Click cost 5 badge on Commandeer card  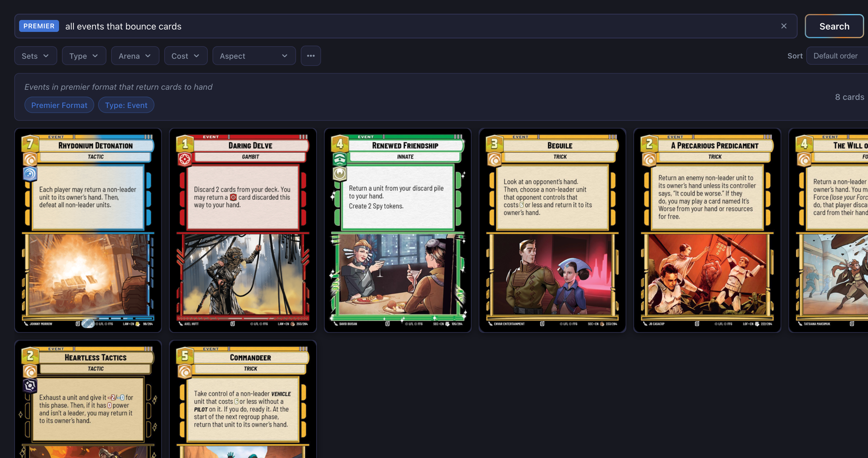(185, 355)
